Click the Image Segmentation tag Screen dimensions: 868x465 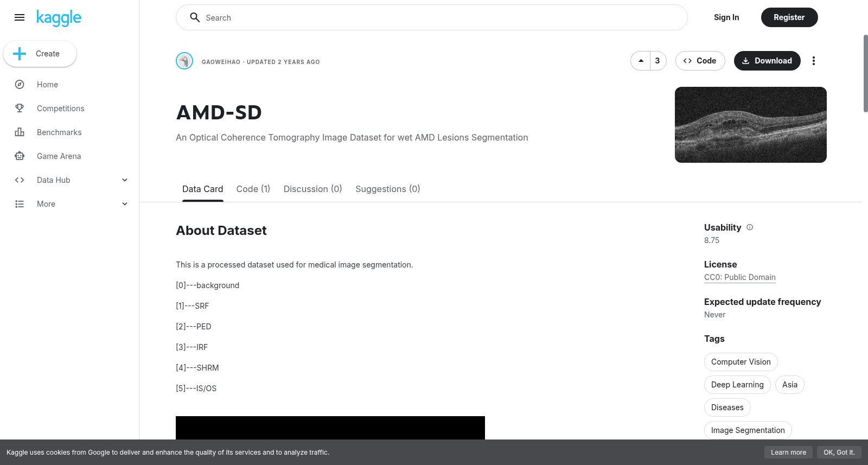pyautogui.click(x=748, y=430)
